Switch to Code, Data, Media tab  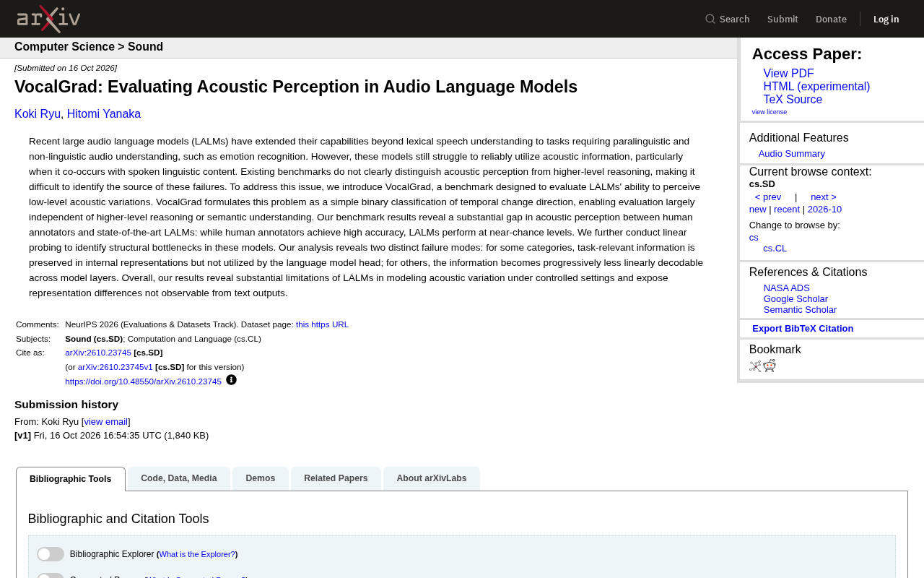point(179,478)
